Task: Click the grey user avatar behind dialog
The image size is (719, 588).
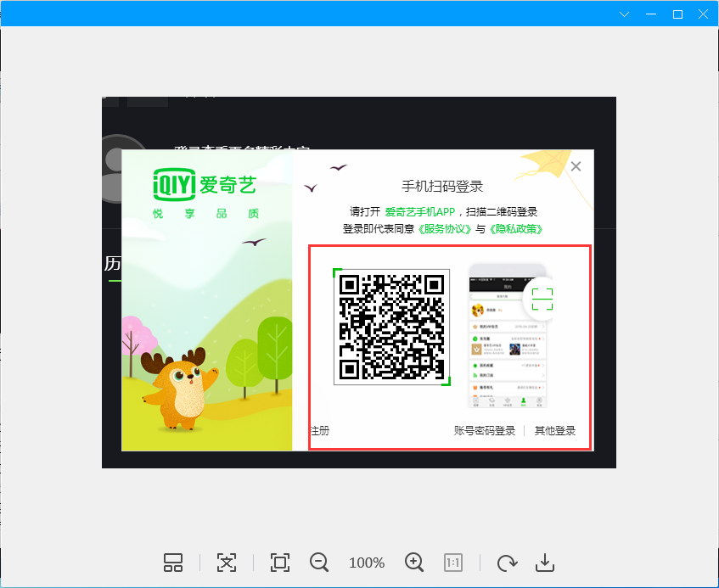Action: [x=112, y=169]
